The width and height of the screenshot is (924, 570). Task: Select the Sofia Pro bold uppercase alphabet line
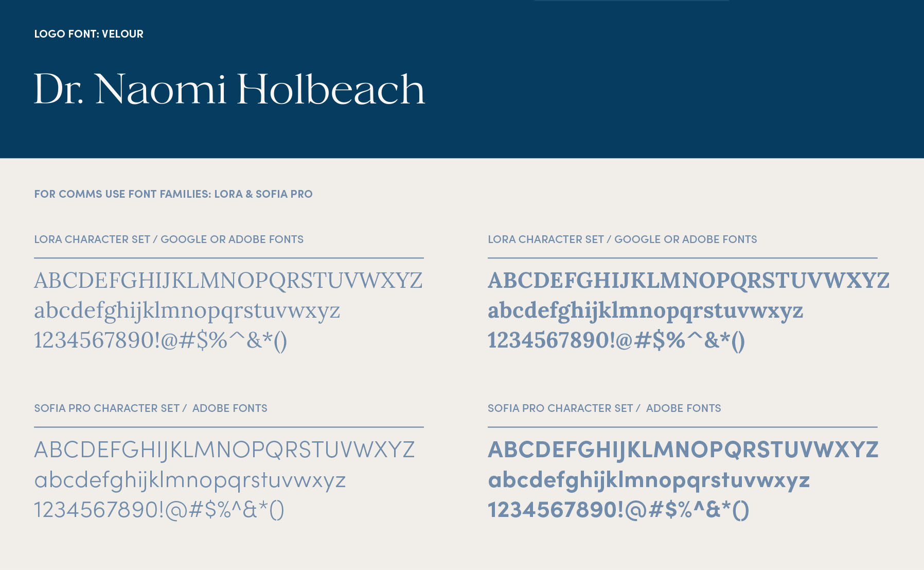(x=683, y=450)
